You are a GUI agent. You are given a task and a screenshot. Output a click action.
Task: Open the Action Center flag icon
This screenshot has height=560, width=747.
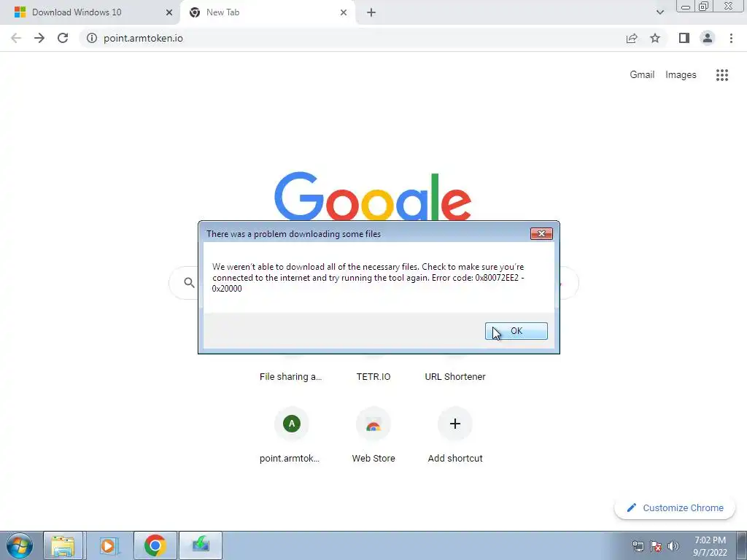656,546
